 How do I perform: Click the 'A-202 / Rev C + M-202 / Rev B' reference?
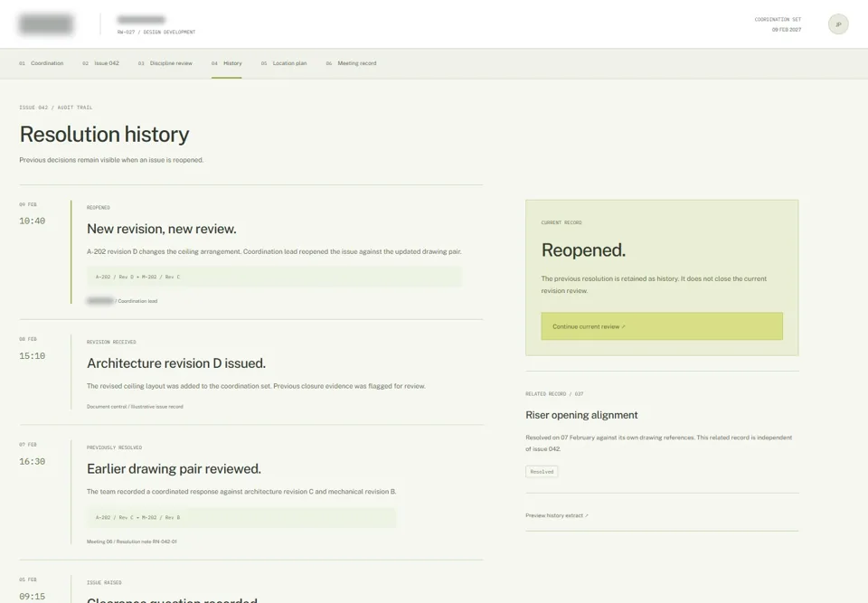point(241,517)
